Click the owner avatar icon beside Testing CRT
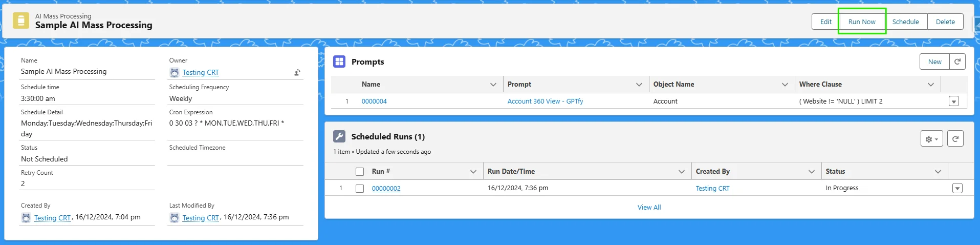 coord(175,73)
